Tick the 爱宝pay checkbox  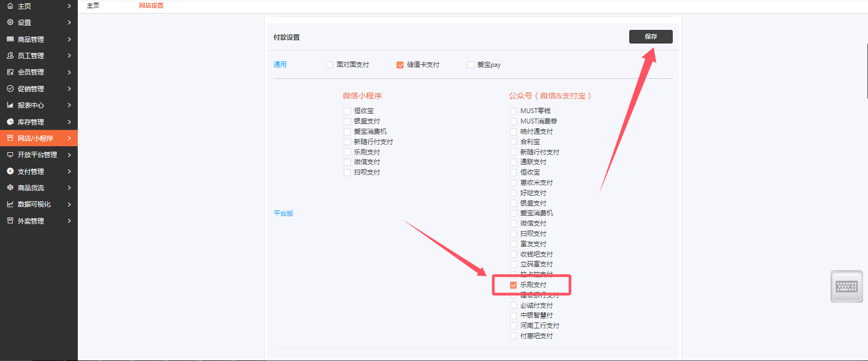pos(471,65)
